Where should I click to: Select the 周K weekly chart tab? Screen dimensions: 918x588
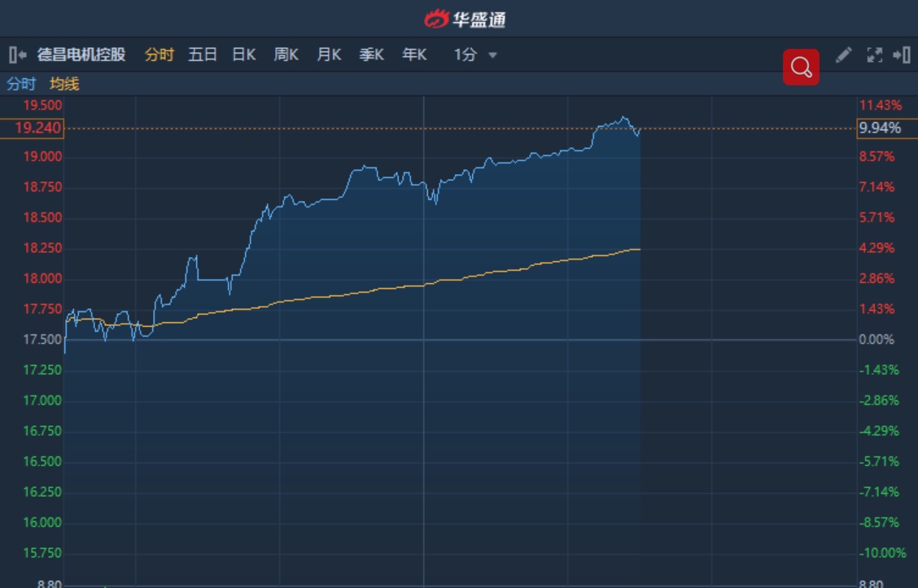[286, 55]
